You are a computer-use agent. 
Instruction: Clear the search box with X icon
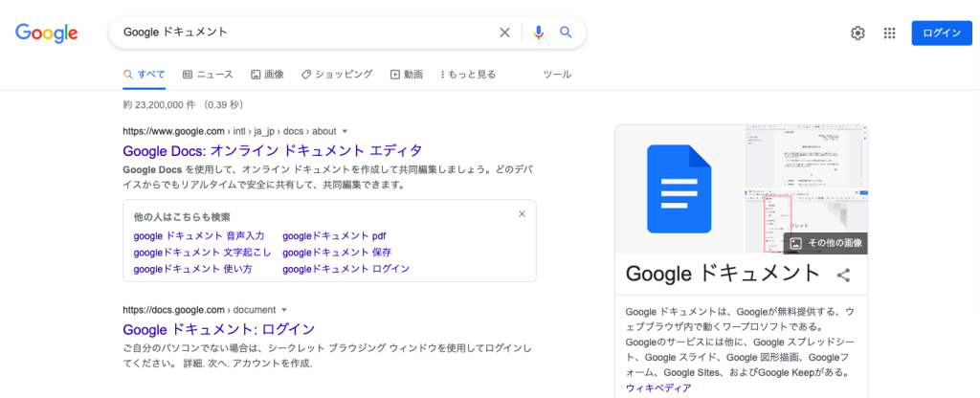tap(504, 33)
